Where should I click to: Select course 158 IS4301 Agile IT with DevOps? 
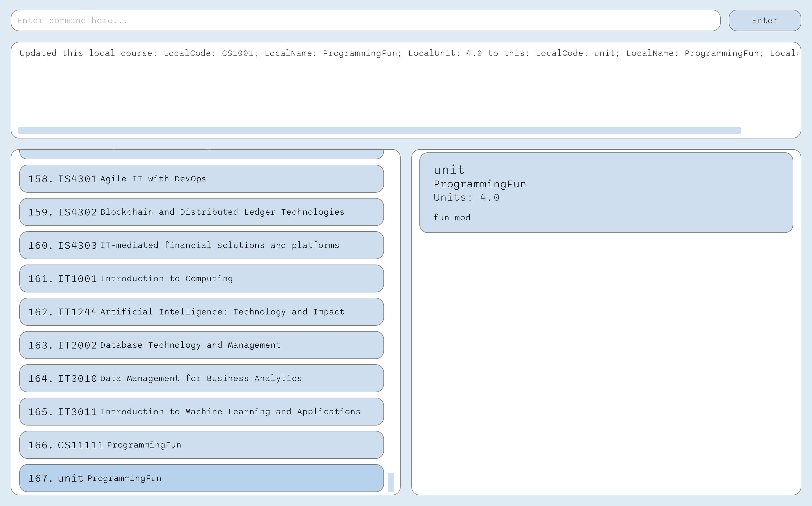pos(201,179)
